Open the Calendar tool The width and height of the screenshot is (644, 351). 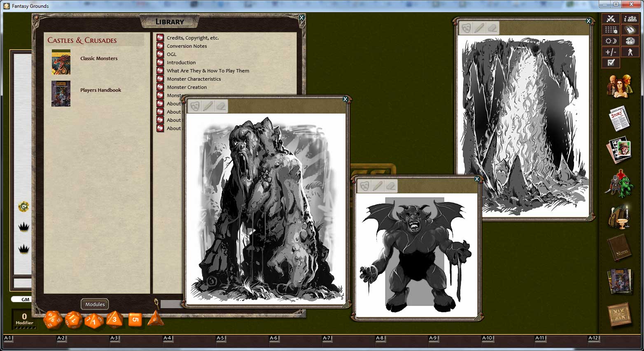pyautogui.click(x=631, y=30)
